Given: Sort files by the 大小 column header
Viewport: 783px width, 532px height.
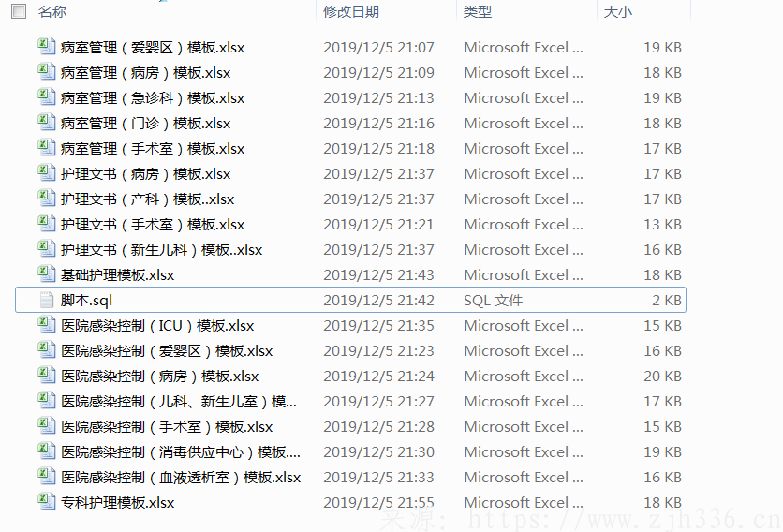Looking at the screenshot, I should pos(618,11).
